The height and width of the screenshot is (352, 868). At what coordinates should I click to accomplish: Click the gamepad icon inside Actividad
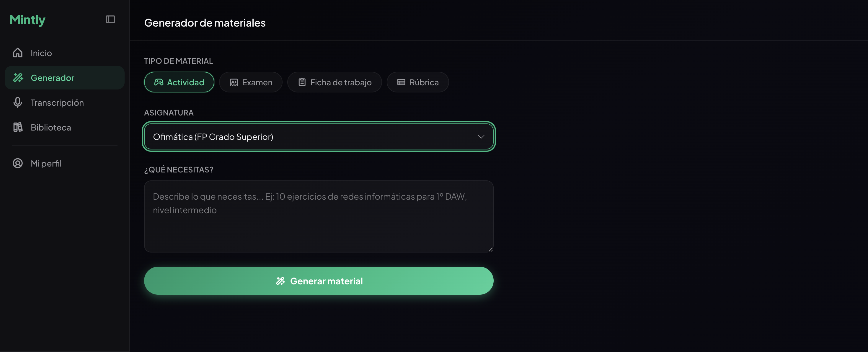[159, 82]
